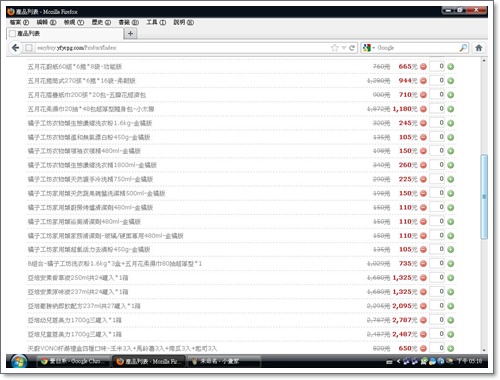This screenshot has width=500, height=380.
Task: Go back with the browser back arrow
Action: (x=15, y=48)
